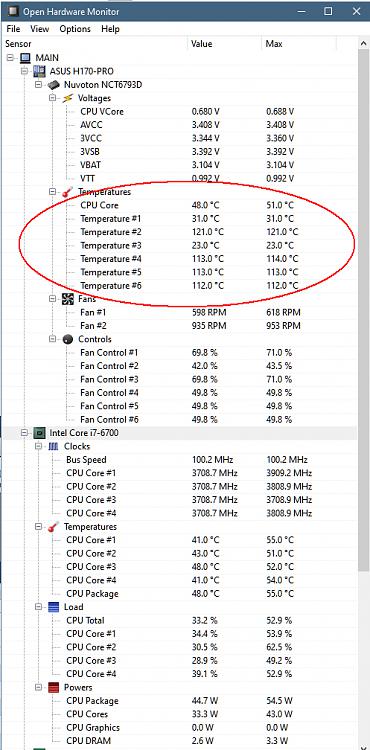The height and width of the screenshot is (750, 370).
Task: Click the CPU Temperatures thermometer icon
Action: pos(54,527)
